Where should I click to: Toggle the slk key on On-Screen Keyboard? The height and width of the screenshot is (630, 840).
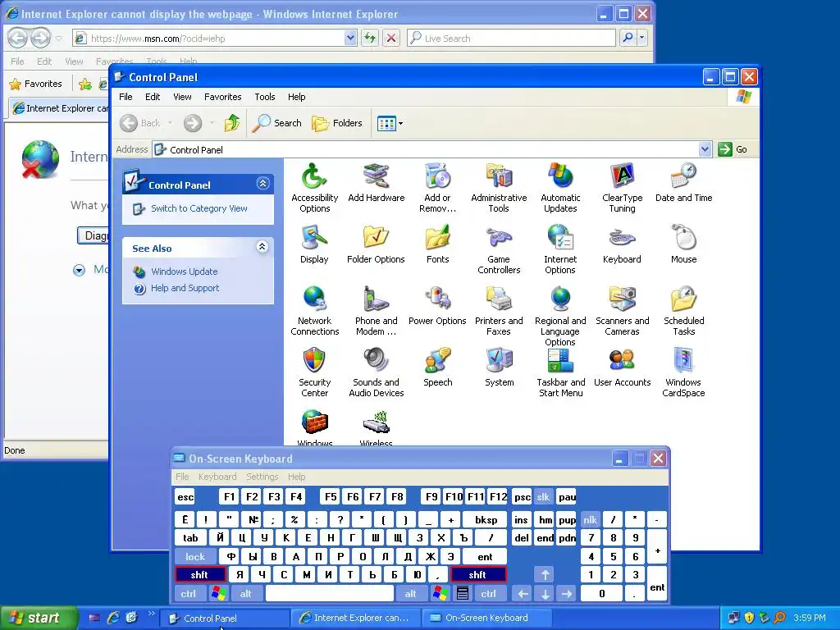[x=543, y=496]
